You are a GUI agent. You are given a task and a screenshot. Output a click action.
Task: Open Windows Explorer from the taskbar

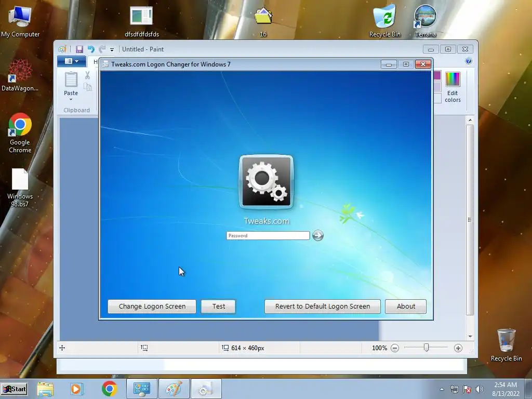(45, 389)
